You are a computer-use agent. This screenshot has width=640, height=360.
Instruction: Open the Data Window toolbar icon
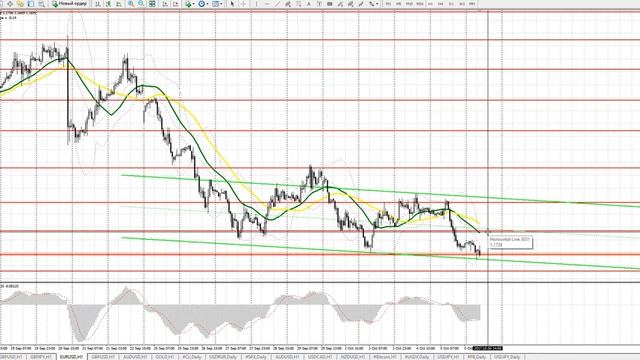pos(10,4)
